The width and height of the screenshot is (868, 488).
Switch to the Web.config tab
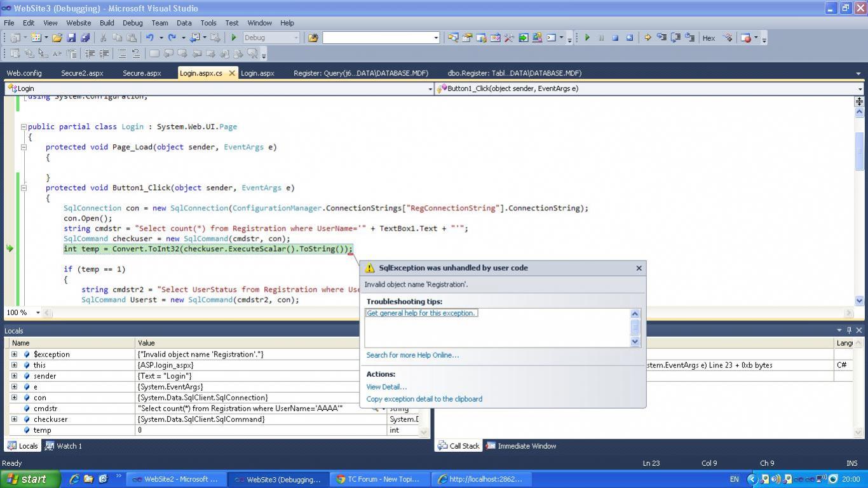[x=24, y=73]
